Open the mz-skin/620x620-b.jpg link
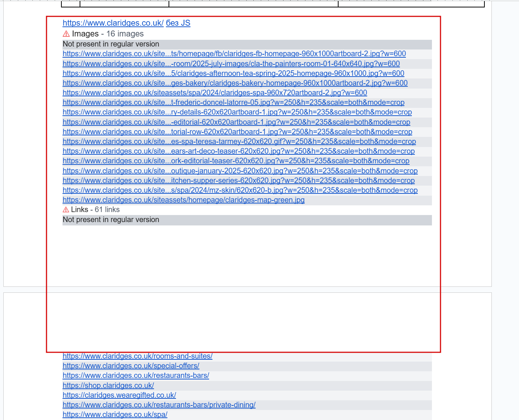Image resolution: width=519 pixels, height=420 pixels. click(x=240, y=190)
